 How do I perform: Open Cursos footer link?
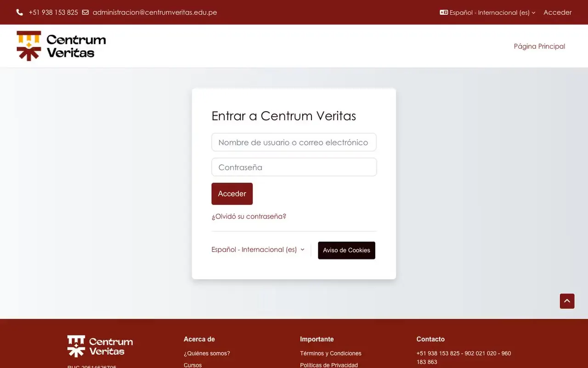click(x=192, y=365)
